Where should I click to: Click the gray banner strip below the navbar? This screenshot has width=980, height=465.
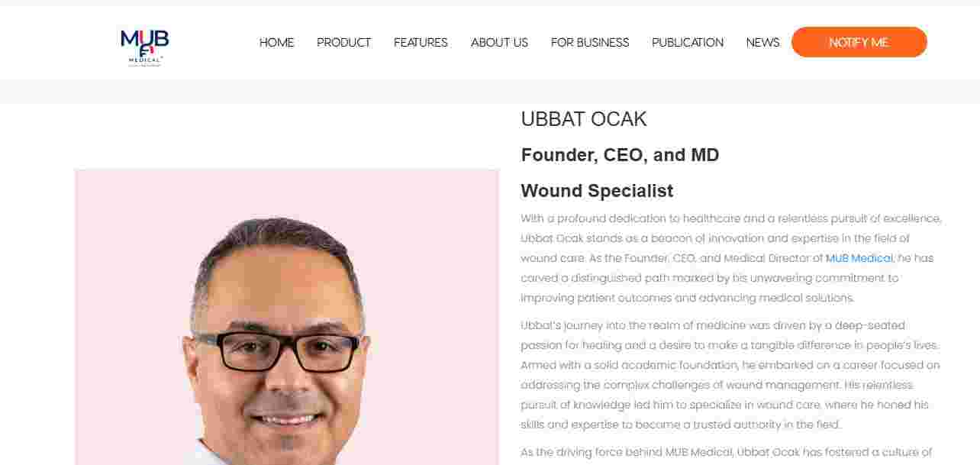click(x=490, y=92)
